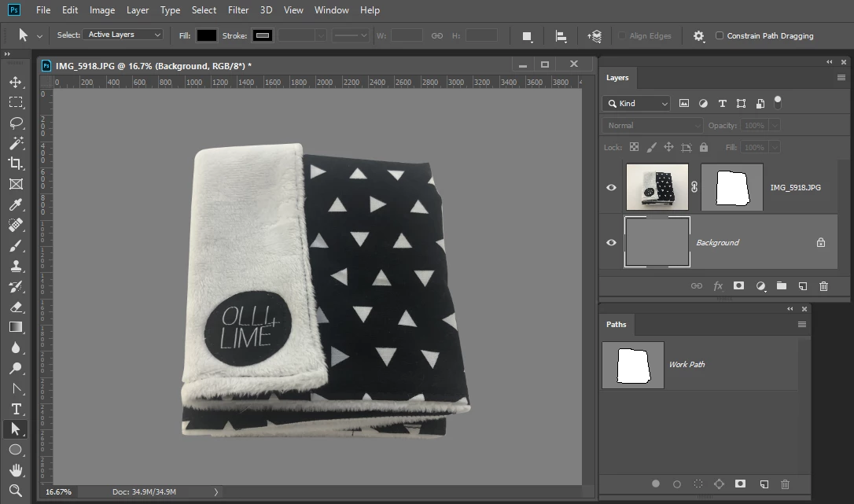Expand the status bar info arrow
The image size is (854, 504).
(215, 492)
